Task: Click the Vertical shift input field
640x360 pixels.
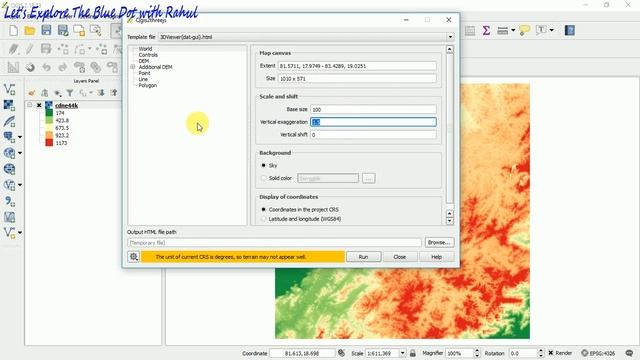Action: point(373,134)
